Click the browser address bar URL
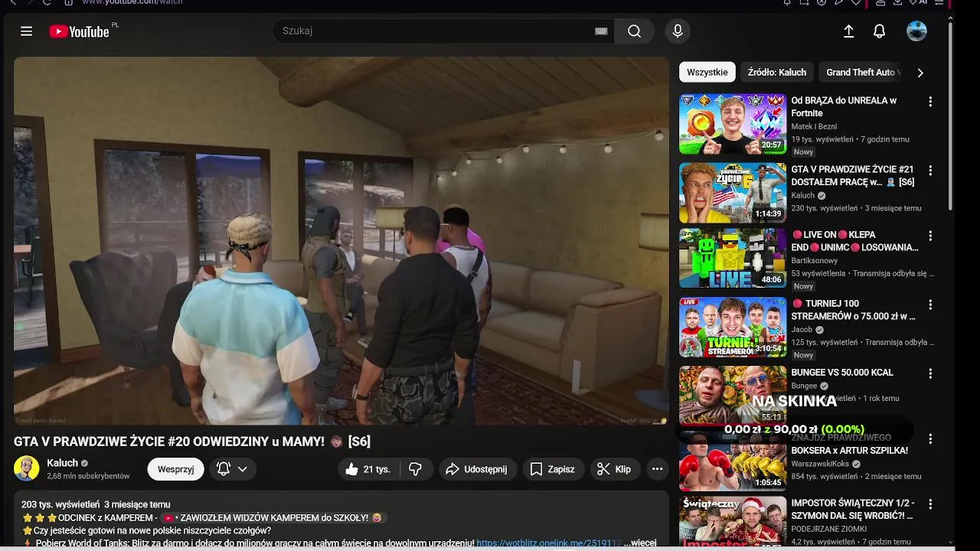Screen dimensions: 980x551 [x=132, y=2]
